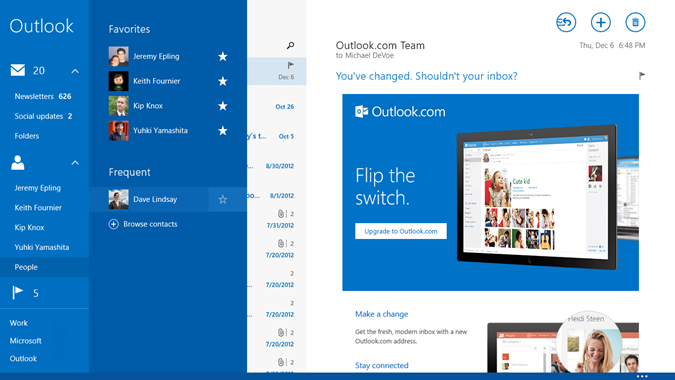Collapse the mail section chevron
675x380 pixels.
pos(75,71)
